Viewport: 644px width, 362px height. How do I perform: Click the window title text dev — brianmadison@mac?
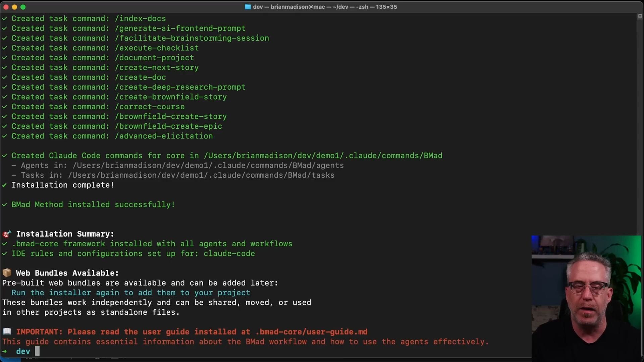(x=288, y=7)
